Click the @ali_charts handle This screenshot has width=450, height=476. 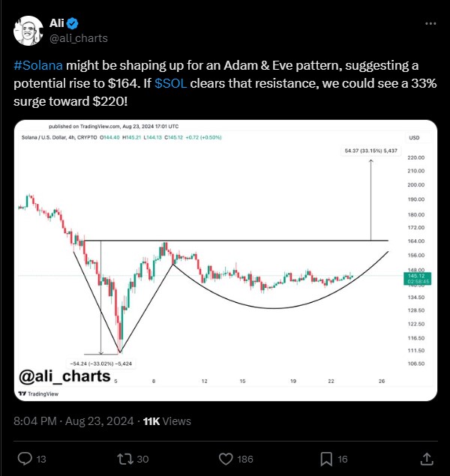(x=79, y=38)
